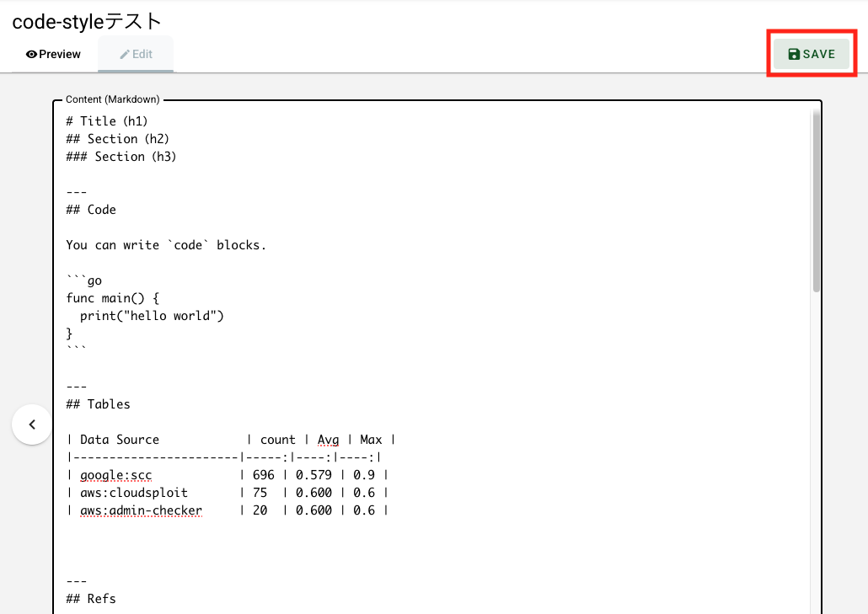The height and width of the screenshot is (614, 868).
Task: Click the '## Section (h2)' line
Action: click(x=117, y=139)
